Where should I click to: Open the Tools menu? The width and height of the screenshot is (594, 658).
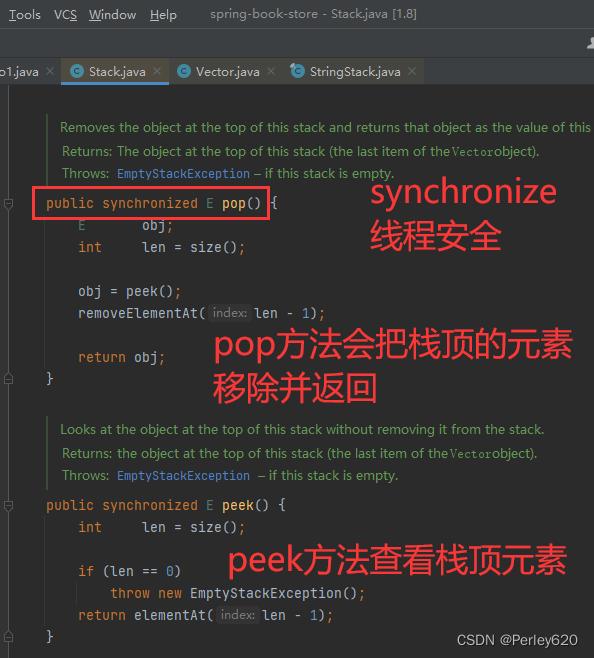point(25,15)
